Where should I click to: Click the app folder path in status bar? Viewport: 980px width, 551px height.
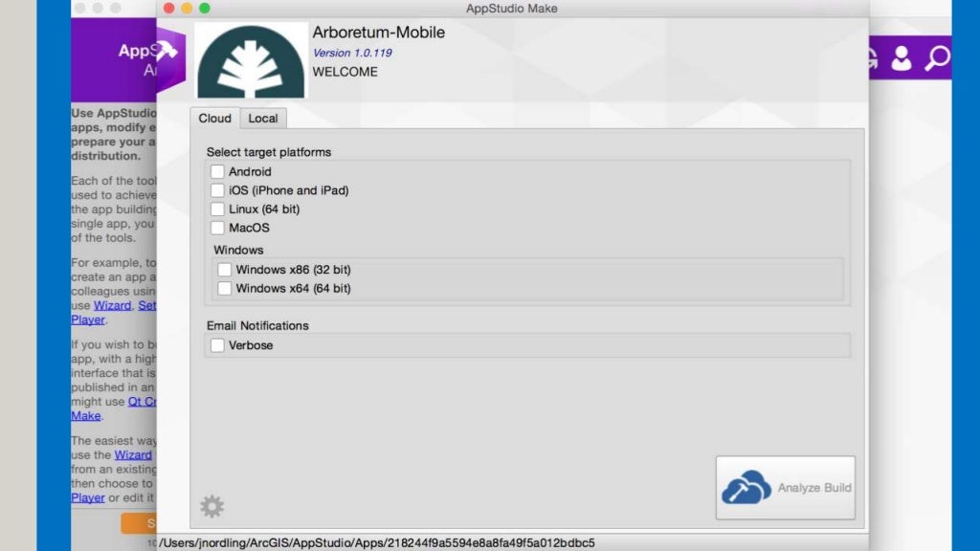coord(377,543)
